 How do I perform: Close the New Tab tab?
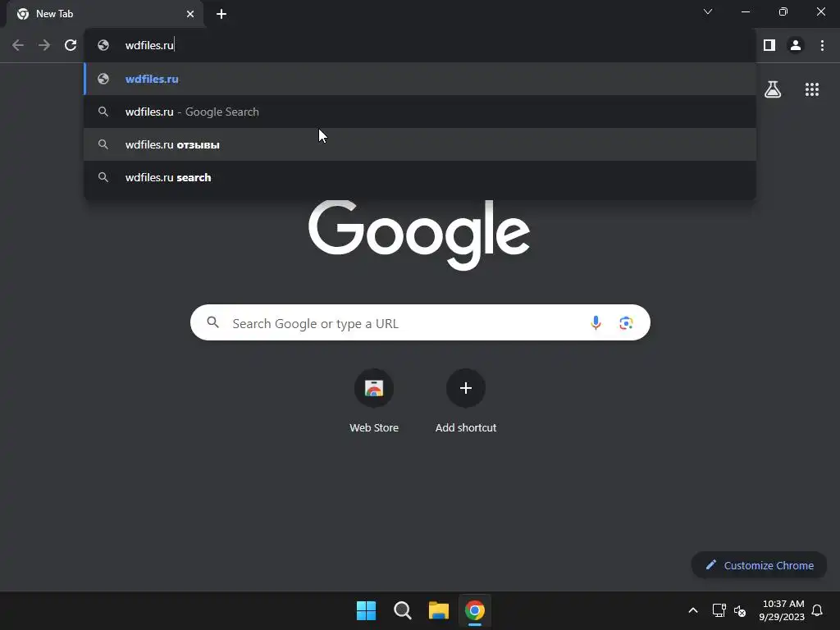[190, 14]
